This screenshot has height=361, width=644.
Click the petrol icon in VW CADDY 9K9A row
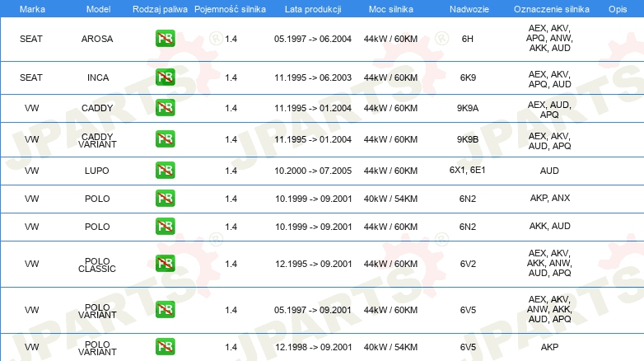[x=165, y=108]
